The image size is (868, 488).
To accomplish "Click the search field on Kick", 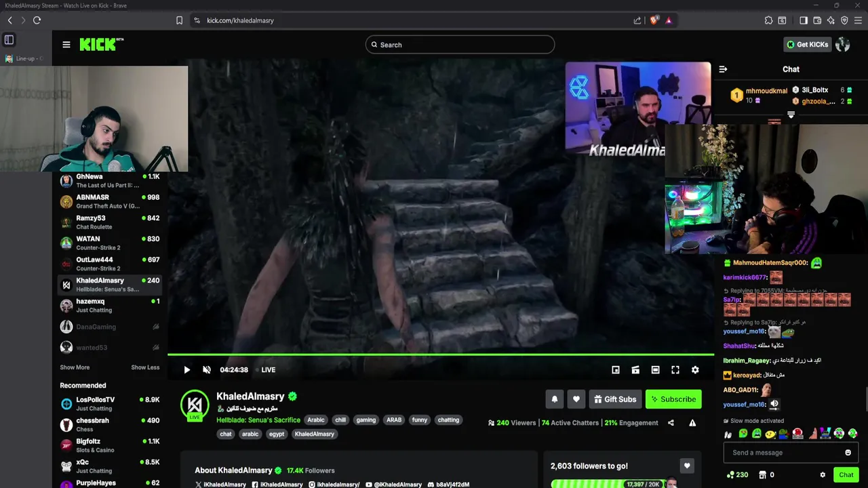I will pos(460,45).
